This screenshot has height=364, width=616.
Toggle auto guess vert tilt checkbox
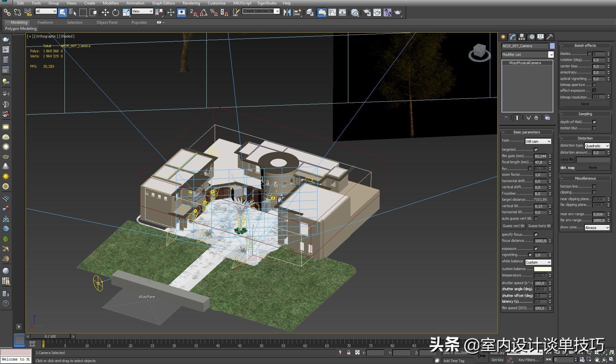pos(536,218)
